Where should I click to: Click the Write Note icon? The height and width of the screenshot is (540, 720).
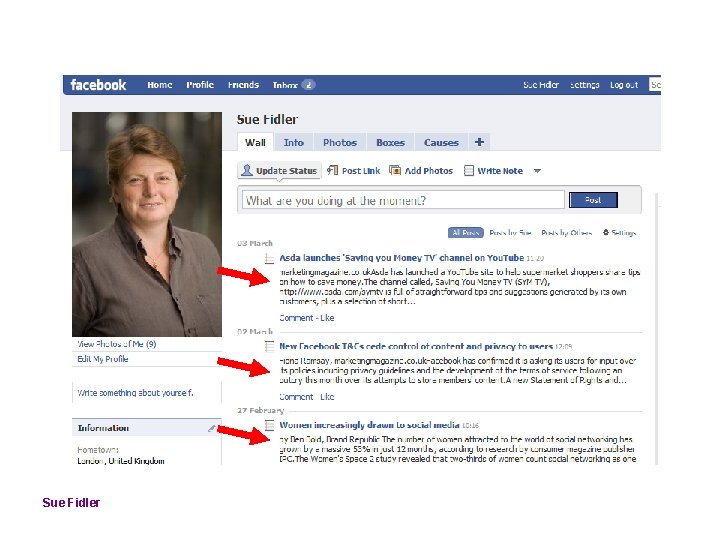coord(468,171)
